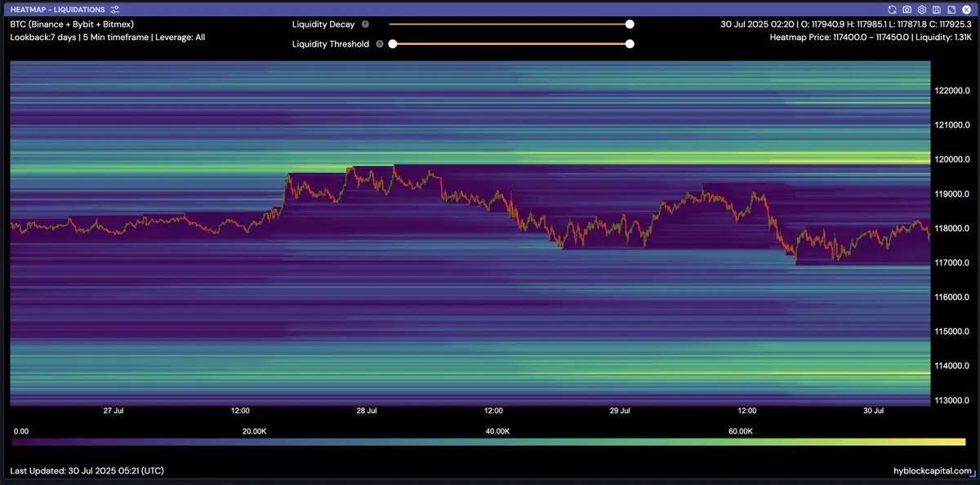Click the 12:00 label after 28 Jul
The height and width of the screenshot is (485, 980).
click(494, 411)
